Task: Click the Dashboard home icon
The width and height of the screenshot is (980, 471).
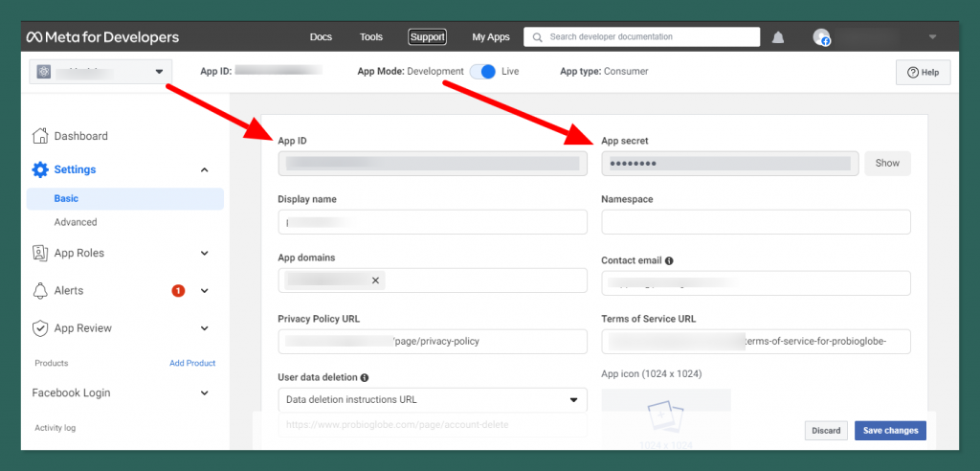Action: click(40, 136)
